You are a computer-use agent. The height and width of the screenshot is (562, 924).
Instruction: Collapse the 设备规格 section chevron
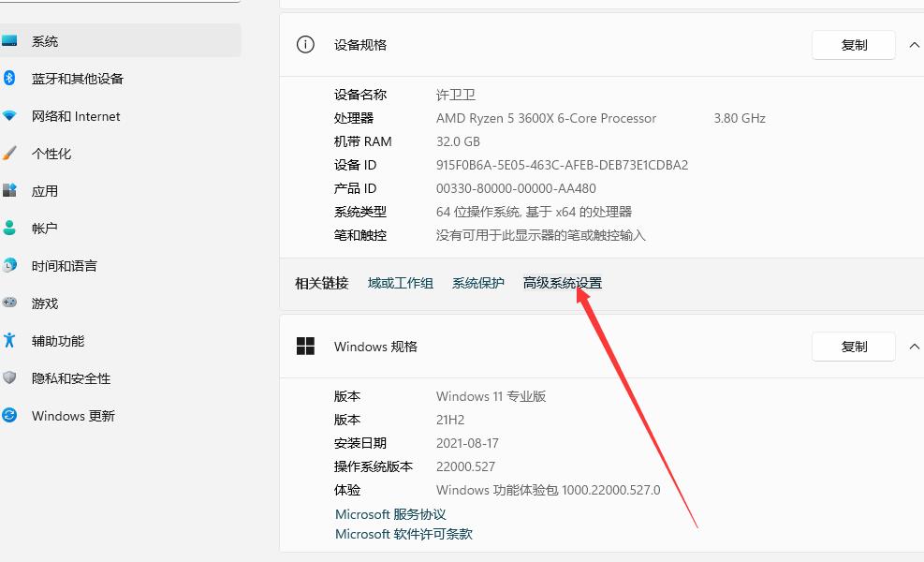coord(914,44)
